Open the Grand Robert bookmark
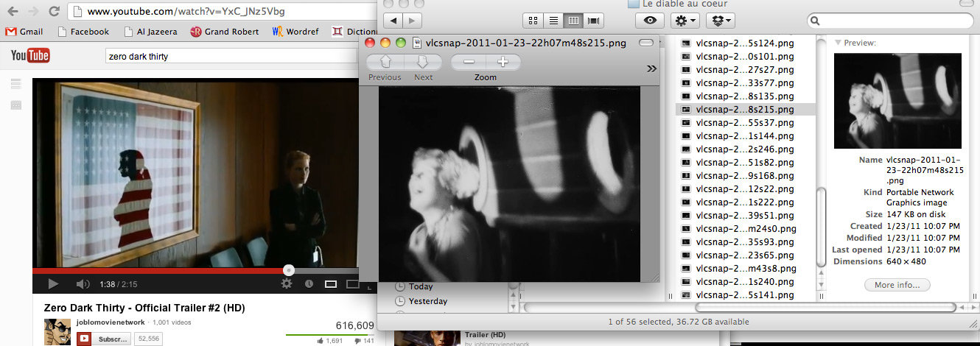 point(225,32)
